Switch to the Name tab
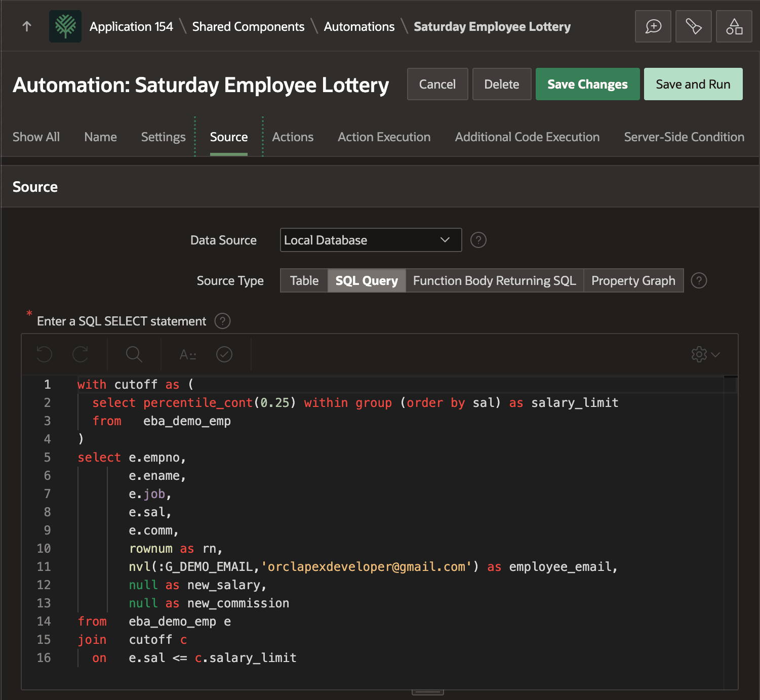 [100, 137]
